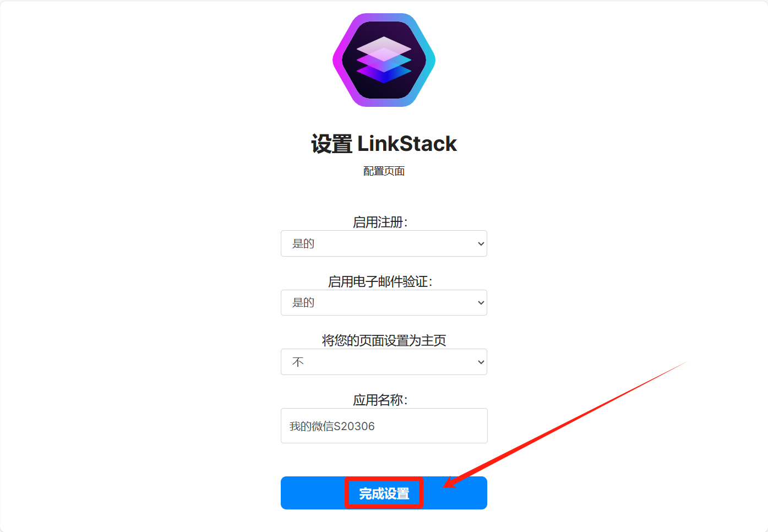Click the 将您的页面设置为主页 label
768x532 pixels.
coord(384,340)
